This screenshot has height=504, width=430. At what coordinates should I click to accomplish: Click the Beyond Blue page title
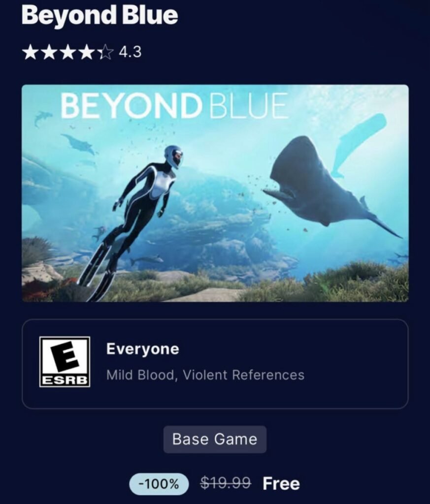(99, 15)
